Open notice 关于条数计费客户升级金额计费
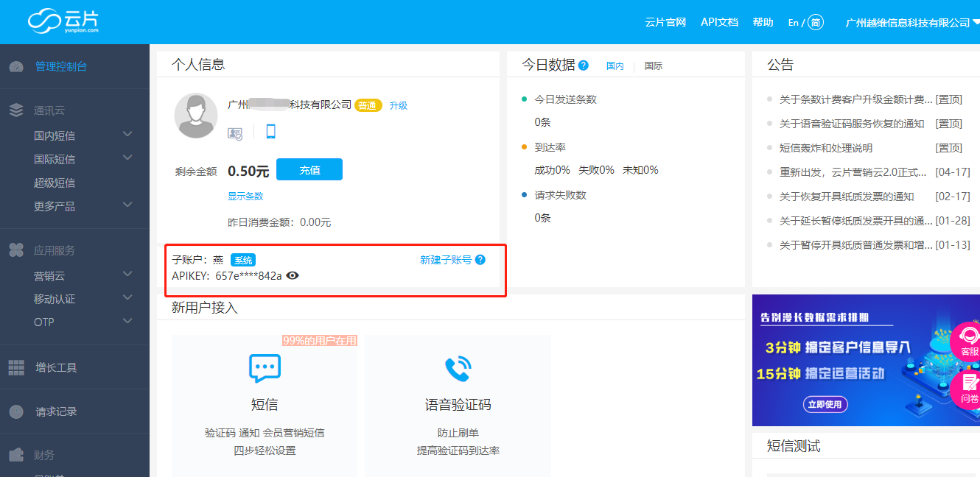Viewport: 980px width, 477px height. click(x=855, y=99)
